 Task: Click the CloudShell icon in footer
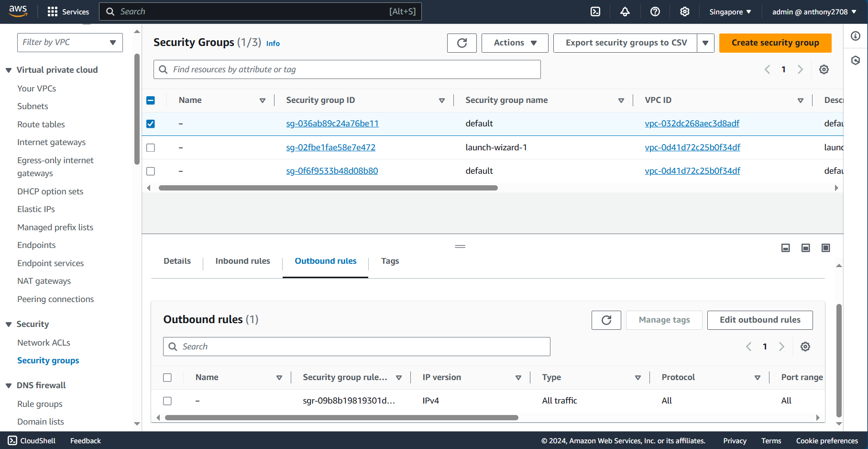[x=12, y=440]
